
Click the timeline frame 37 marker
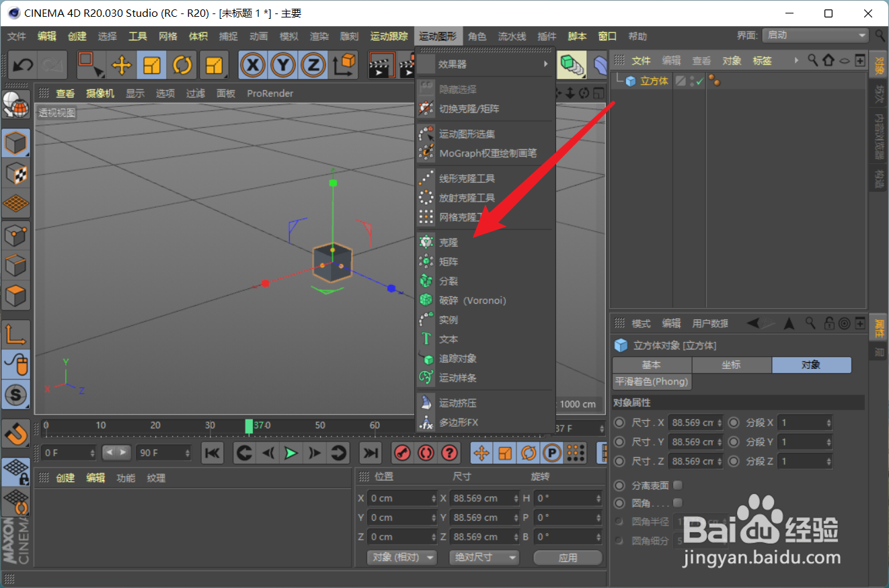click(249, 426)
